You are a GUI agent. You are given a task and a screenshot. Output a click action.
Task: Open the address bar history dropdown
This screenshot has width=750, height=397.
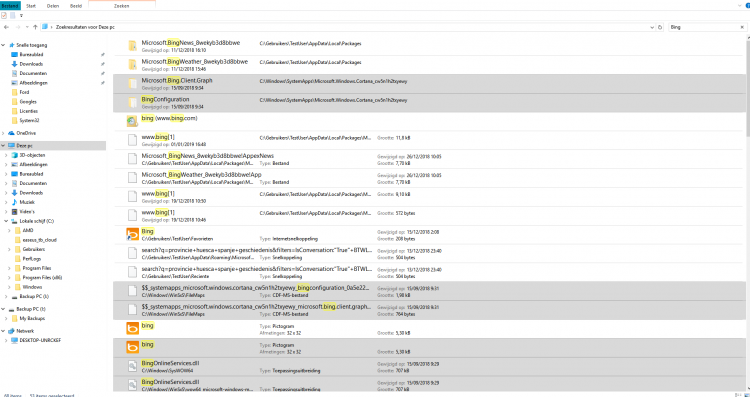coord(652,27)
